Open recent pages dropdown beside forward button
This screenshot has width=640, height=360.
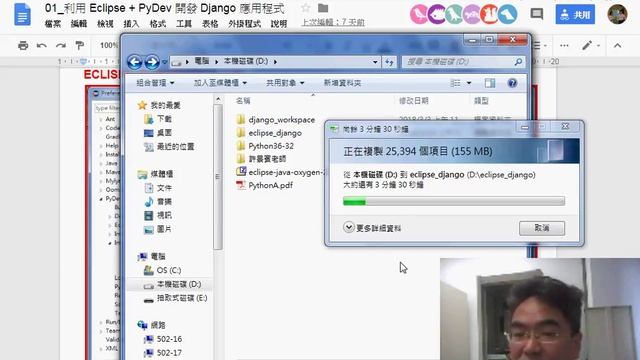pyautogui.click(x=164, y=62)
